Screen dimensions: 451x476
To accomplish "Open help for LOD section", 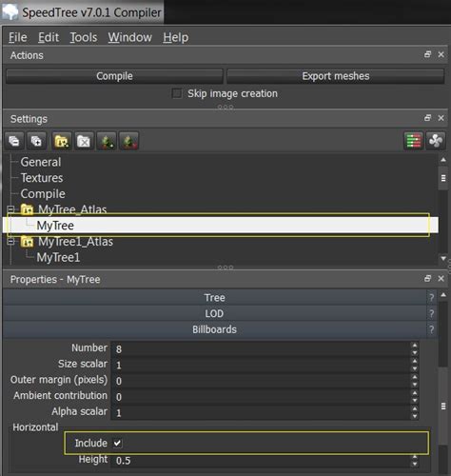I will coord(431,313).
